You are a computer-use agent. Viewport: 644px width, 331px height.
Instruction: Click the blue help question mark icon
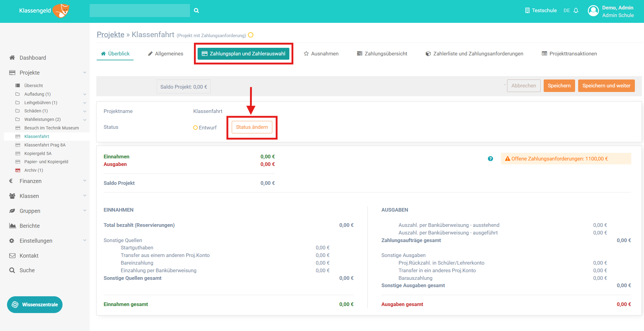click(490, 159)
